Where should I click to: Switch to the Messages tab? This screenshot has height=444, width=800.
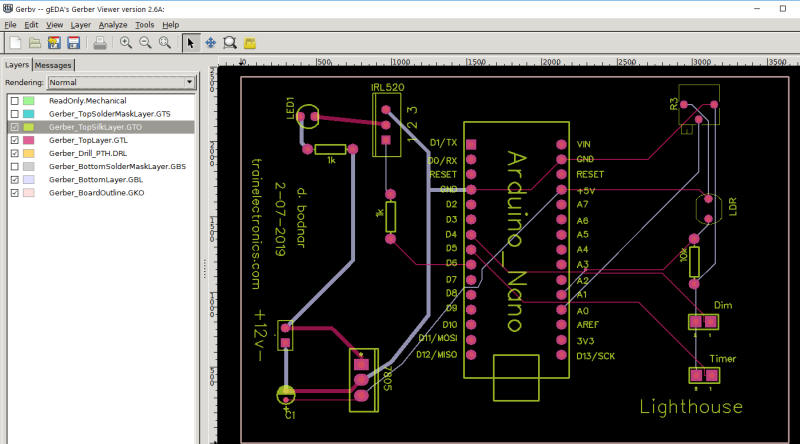[x=53, y=66]
